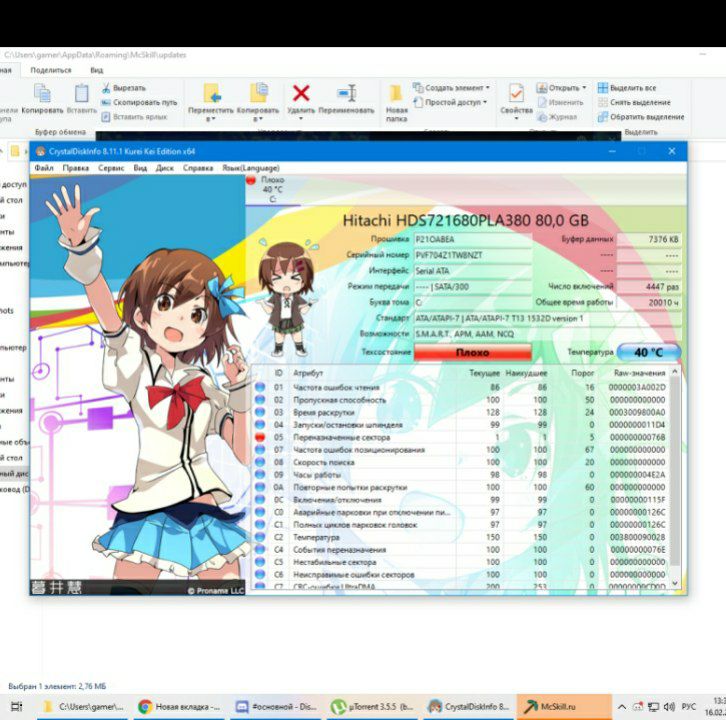Open Язык(Language) menu in CrystalDiskInfo

pos(250,168)
